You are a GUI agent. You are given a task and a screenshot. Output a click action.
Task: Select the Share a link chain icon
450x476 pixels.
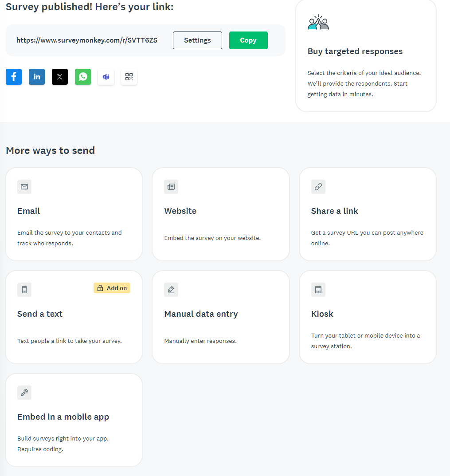point(318,187)
